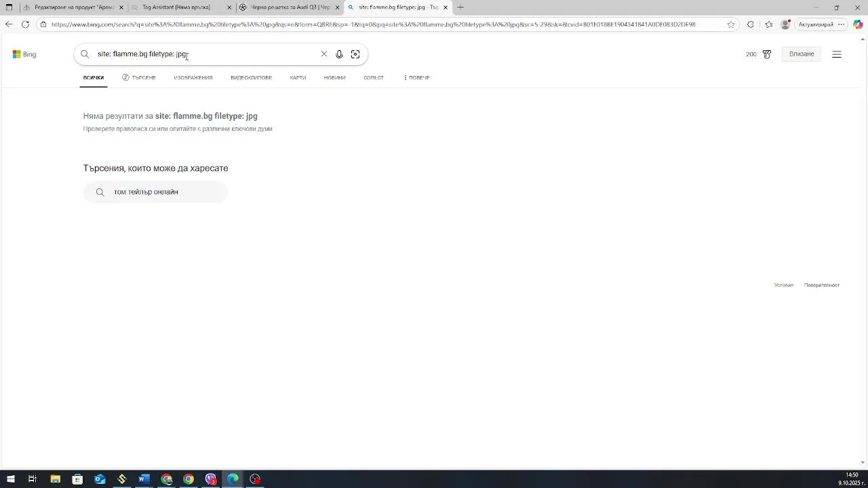This screenshot has width=868, height=488.
Task: View site information lock icon
Action: pos(43,24)
